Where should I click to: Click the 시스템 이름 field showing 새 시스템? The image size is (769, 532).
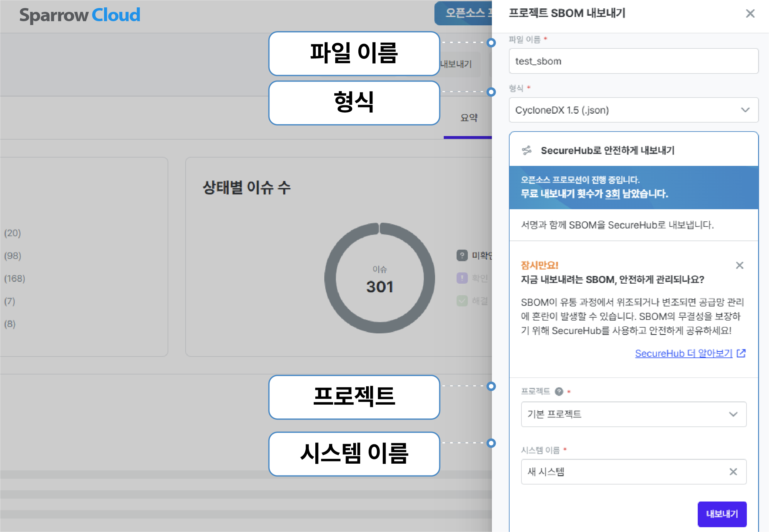(x=633, y=472)
